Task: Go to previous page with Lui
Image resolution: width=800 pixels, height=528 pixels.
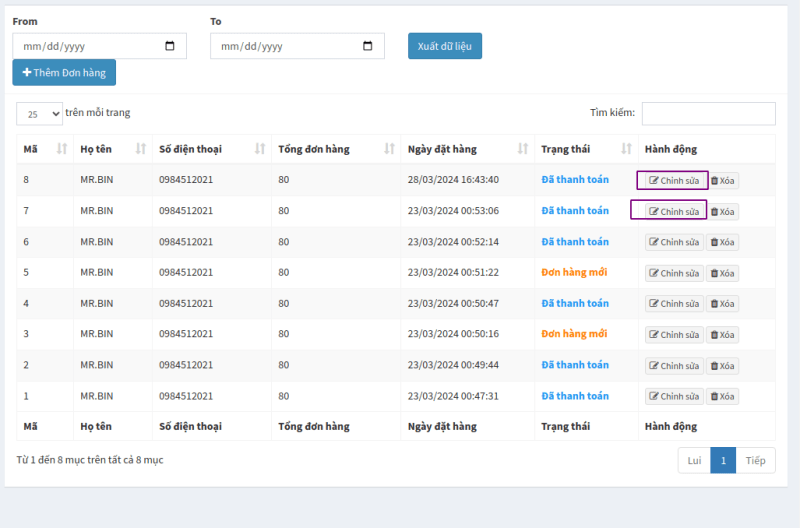Action: coord(694,460)
